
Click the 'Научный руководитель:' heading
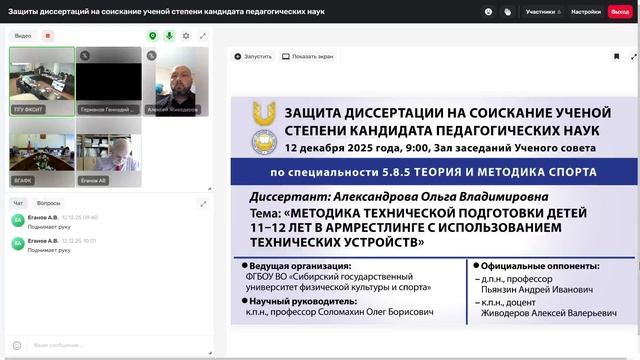click(303, 301)
